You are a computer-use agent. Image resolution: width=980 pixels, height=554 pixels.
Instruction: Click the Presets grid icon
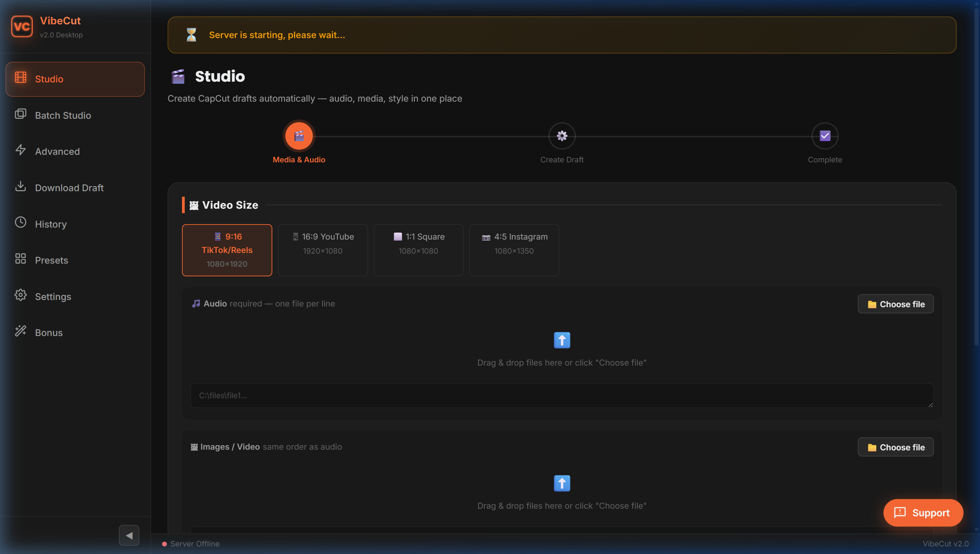point(21,259)
